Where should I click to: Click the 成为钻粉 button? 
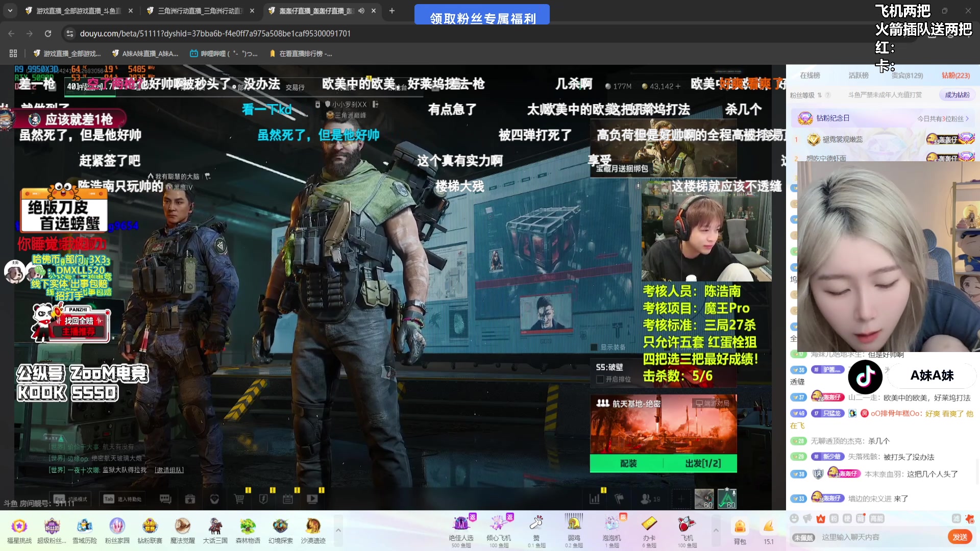[957, 95]
